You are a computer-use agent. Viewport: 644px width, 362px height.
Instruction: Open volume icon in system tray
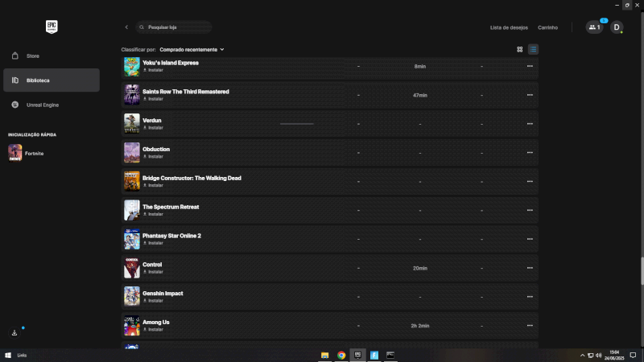click(x=598, y=355)
